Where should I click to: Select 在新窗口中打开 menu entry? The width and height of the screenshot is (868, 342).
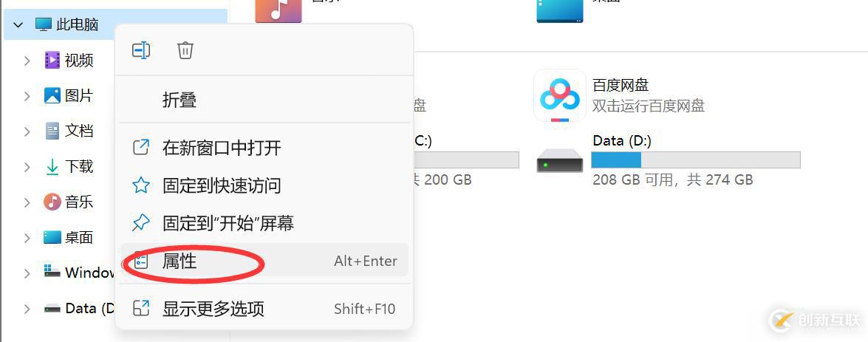[x=222, y=147]
